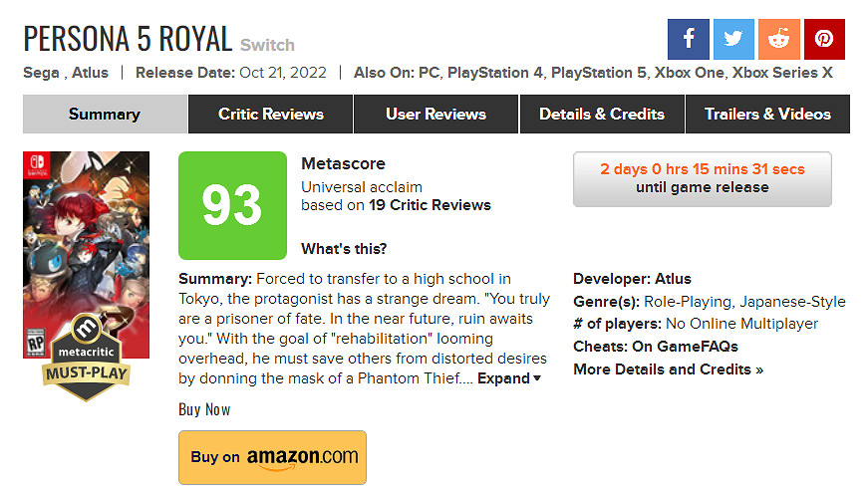This screenshot has height=491, width=868.
Task: Go to the Details & Credits tab
Action: [x=602, y=115]
